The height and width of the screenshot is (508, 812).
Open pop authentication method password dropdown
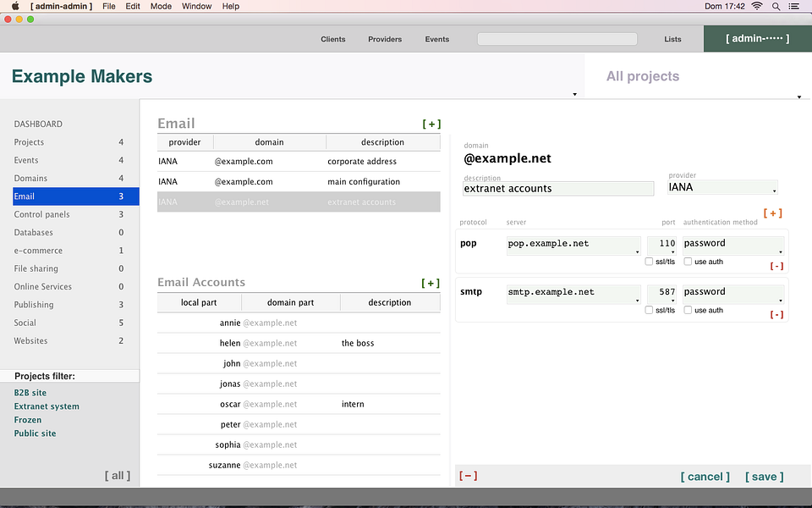coord(732,246)
